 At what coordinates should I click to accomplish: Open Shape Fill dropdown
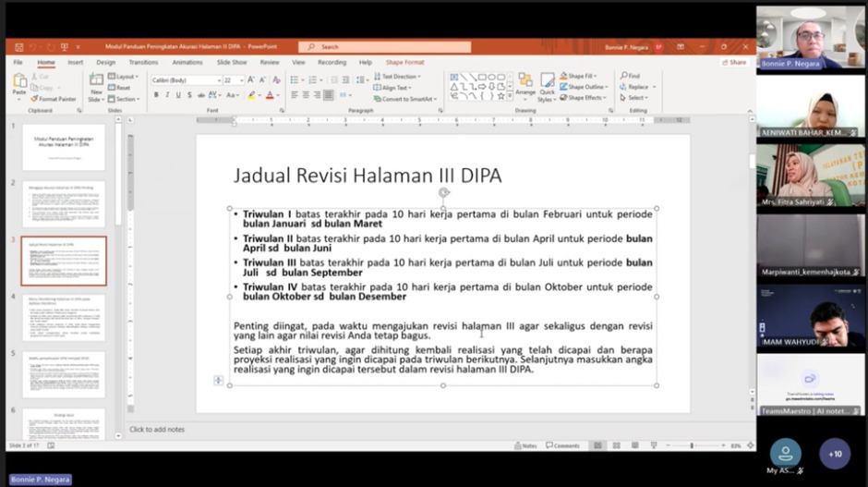click(578, 76)
